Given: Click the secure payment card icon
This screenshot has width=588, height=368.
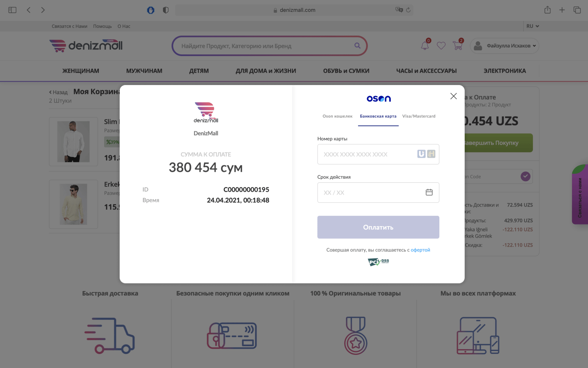Looking at the screenshot, I should pyautogui.click(x=232, y=336).
